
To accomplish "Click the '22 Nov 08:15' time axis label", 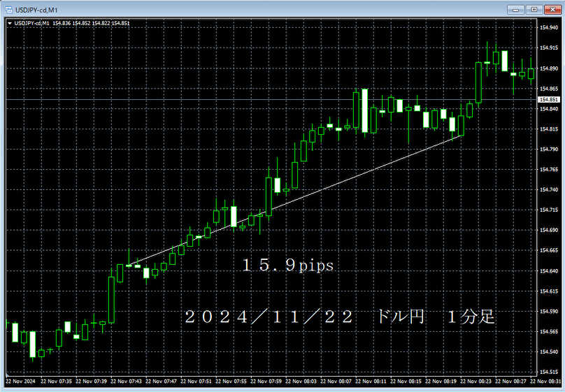I will click(x=406, y=382).
